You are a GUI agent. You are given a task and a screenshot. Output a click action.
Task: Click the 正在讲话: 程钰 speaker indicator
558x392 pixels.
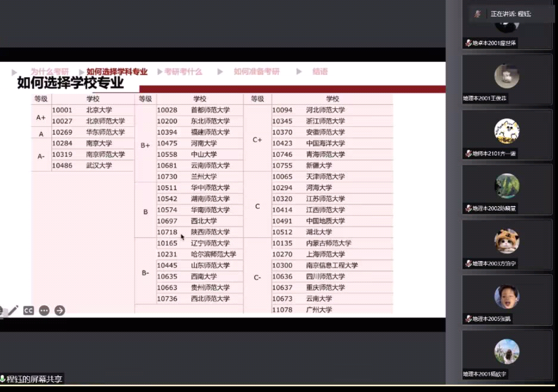[x=511, y=14]
